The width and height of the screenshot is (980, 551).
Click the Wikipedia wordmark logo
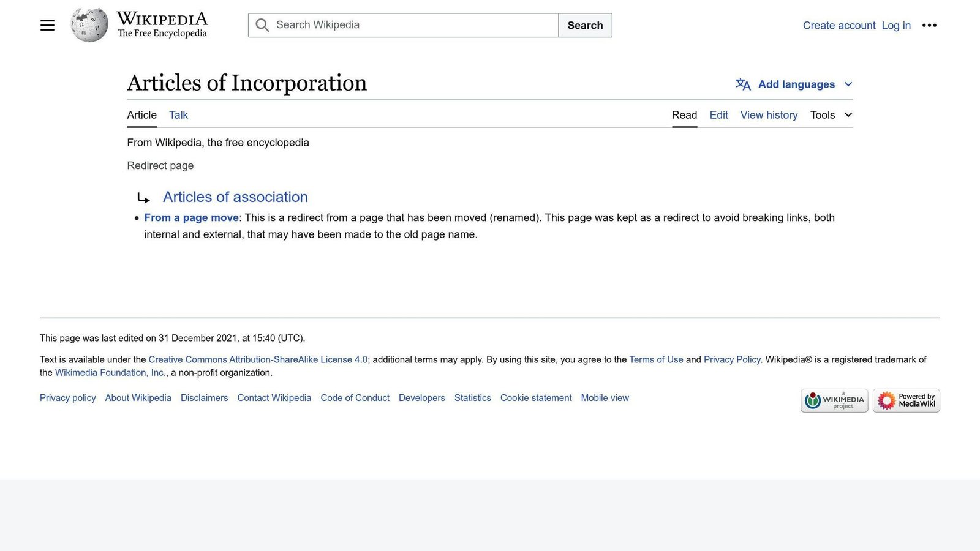[x=162, y=24]
